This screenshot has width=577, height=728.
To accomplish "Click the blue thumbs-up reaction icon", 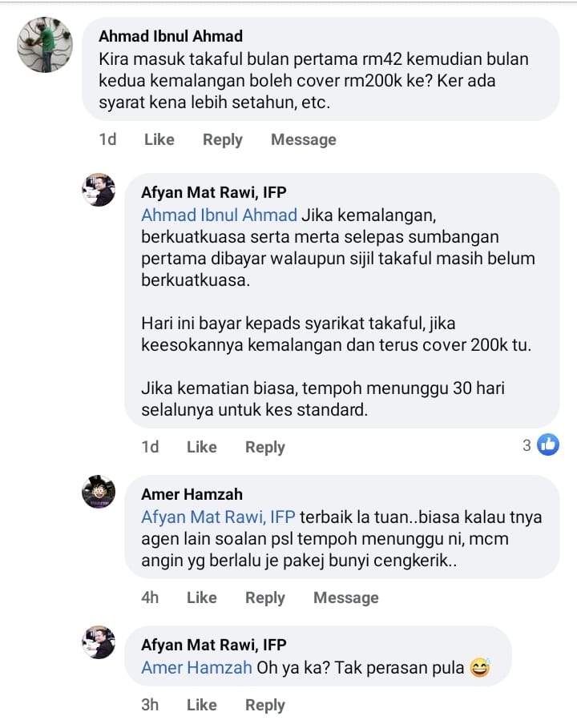I will tap(548, 444).
